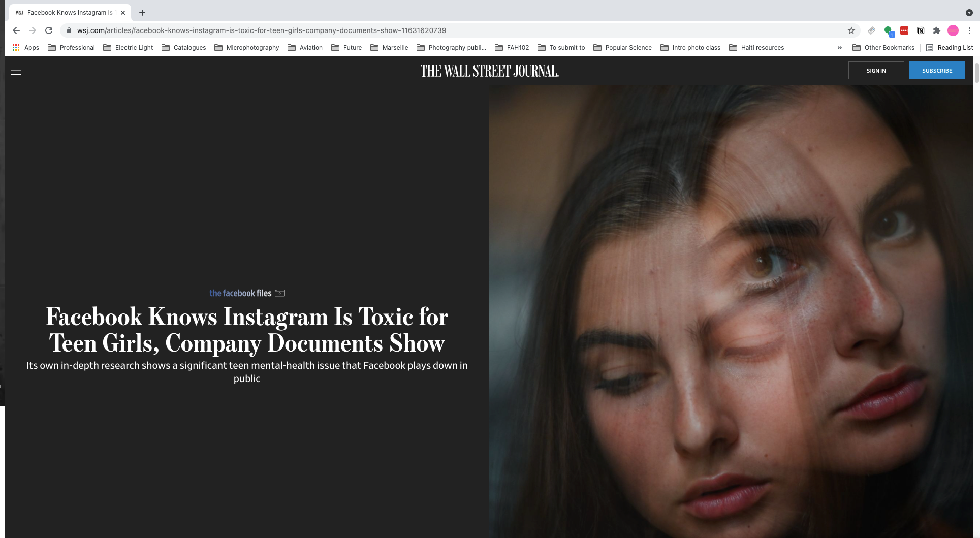980x538 pixels.
Task: Expand hidden bookmarks chevron
Action: [x=839, y=47]
